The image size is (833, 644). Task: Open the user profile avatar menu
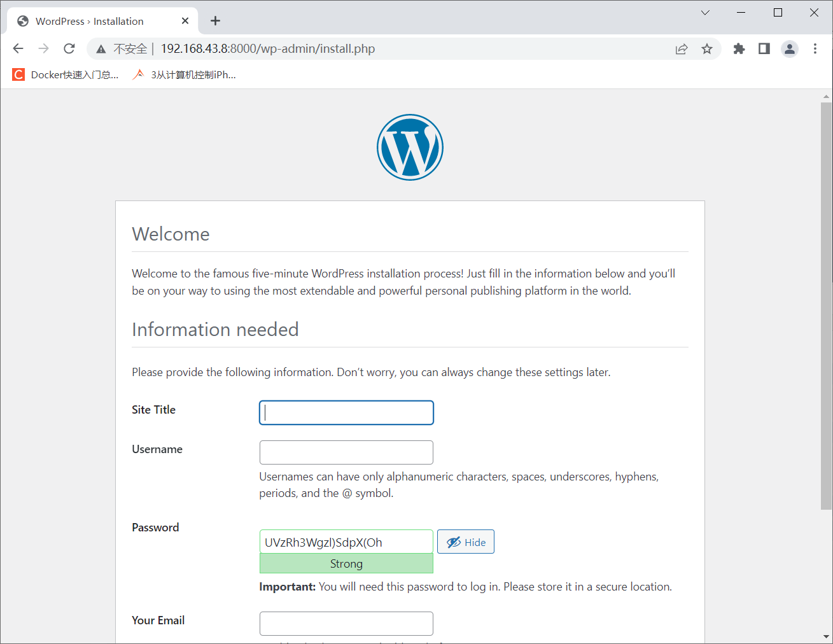point(790,49)
